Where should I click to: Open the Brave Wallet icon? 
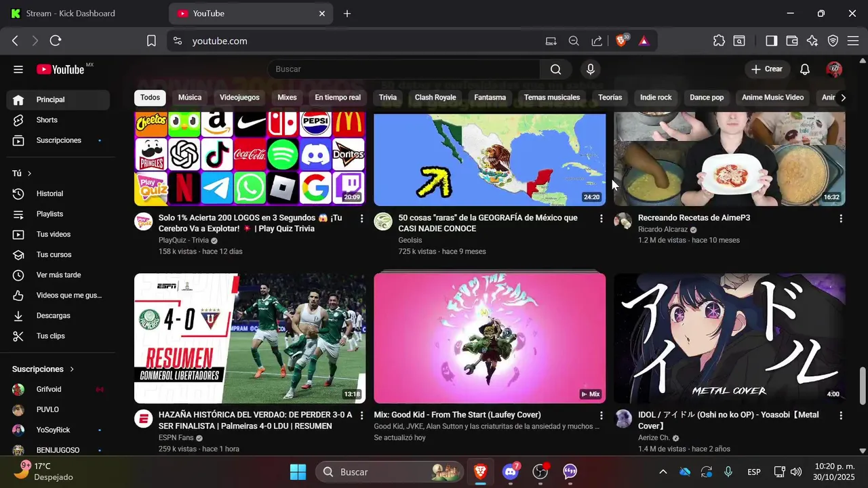click(x=791, y=41)
